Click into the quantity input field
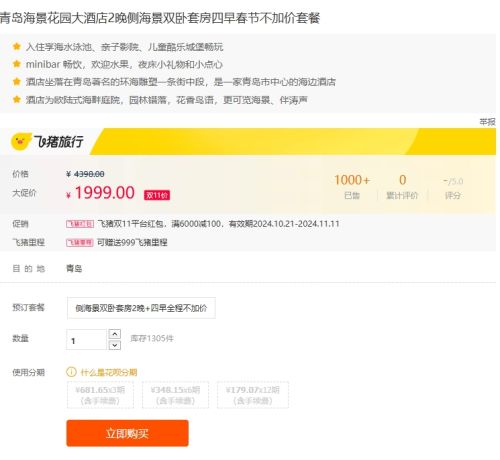This screenshot has height=460, width=500. click(x=87, y=340)
